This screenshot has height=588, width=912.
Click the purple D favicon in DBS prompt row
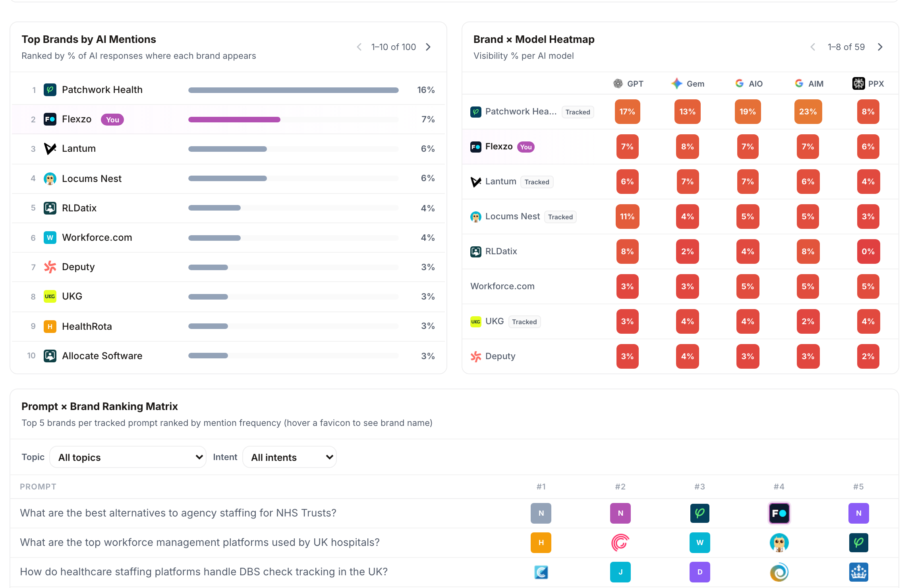(x=699, y=572)
